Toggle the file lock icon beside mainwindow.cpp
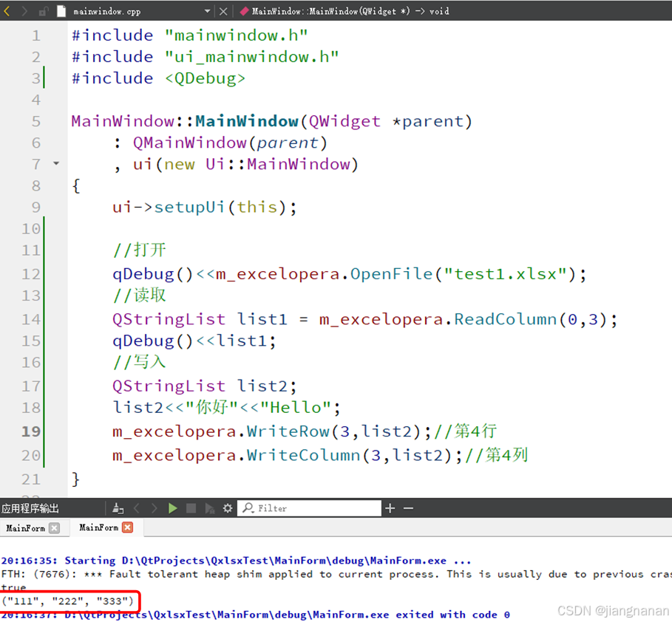The height and width of the screenshot is (622, 672). 43,12
